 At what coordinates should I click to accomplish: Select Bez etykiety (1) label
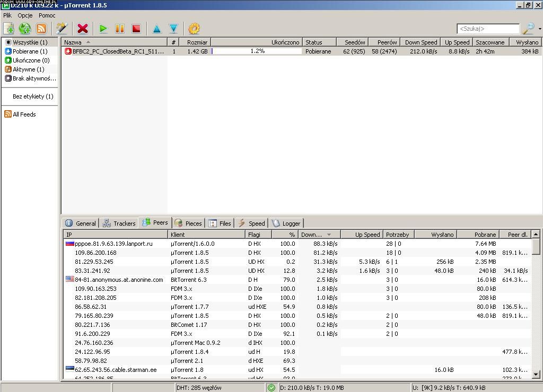[33, 96]
